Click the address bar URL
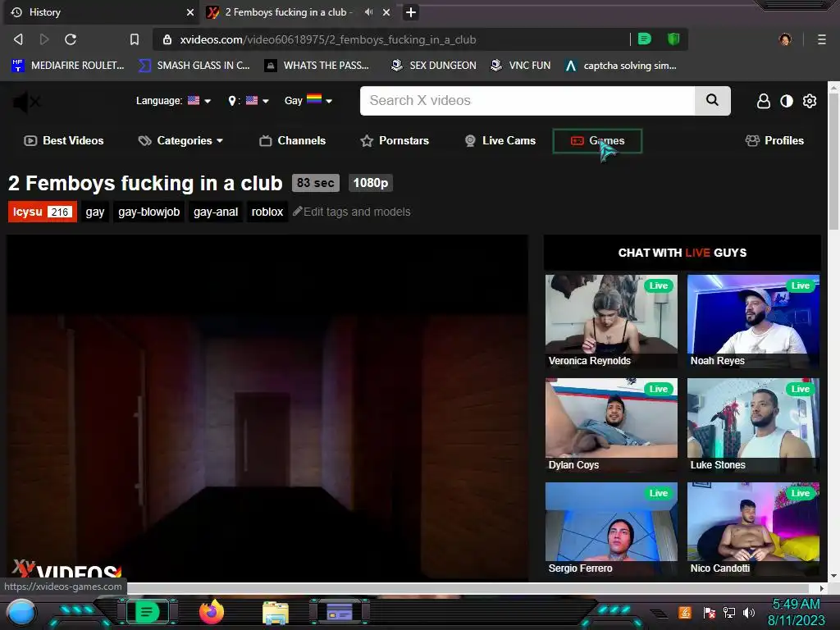The height and width of the screenshot is (630, 840). pyautogui.click(x=328, y=39)
